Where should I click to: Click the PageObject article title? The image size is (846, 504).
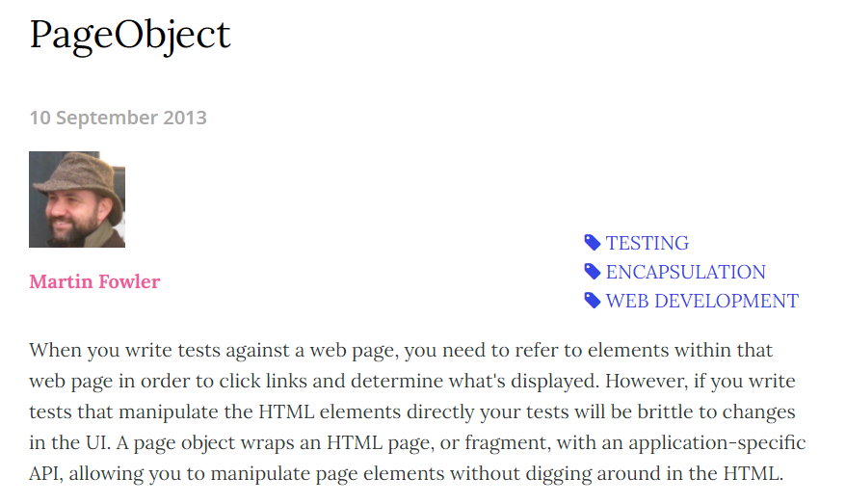tap(130, 36)
